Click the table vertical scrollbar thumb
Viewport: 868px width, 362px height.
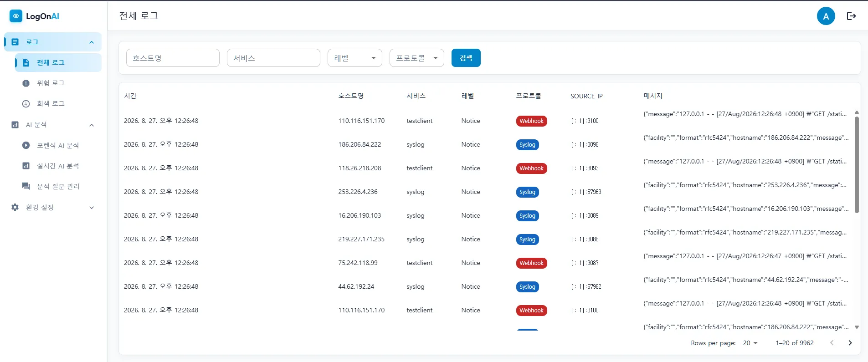(857, 164)
